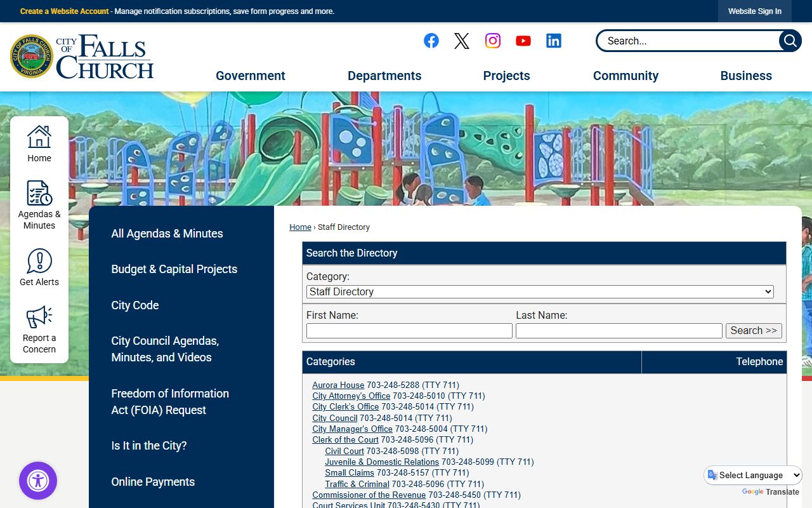Image resolution: width=812 pixels, height=508 pixels.
Task: Open the City Attorney's Office link
Action: tap(351, 396)
